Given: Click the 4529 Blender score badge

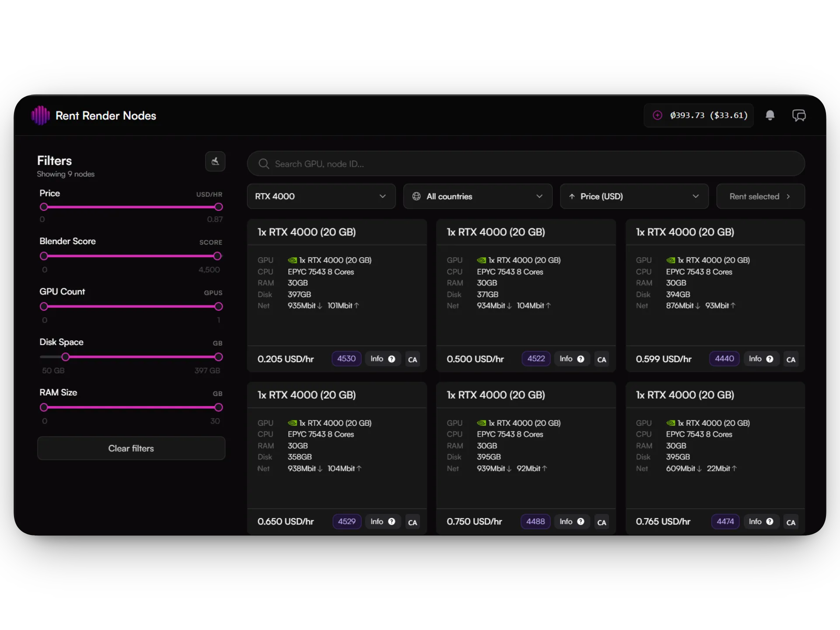Looking at the screenshot, I should (x=347, y=521).
